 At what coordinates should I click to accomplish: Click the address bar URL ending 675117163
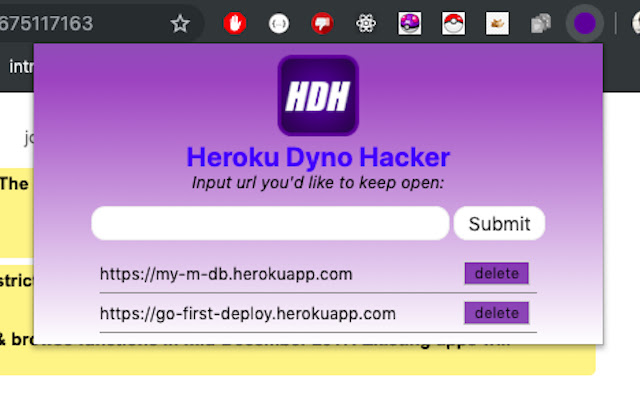click(47, 23)
